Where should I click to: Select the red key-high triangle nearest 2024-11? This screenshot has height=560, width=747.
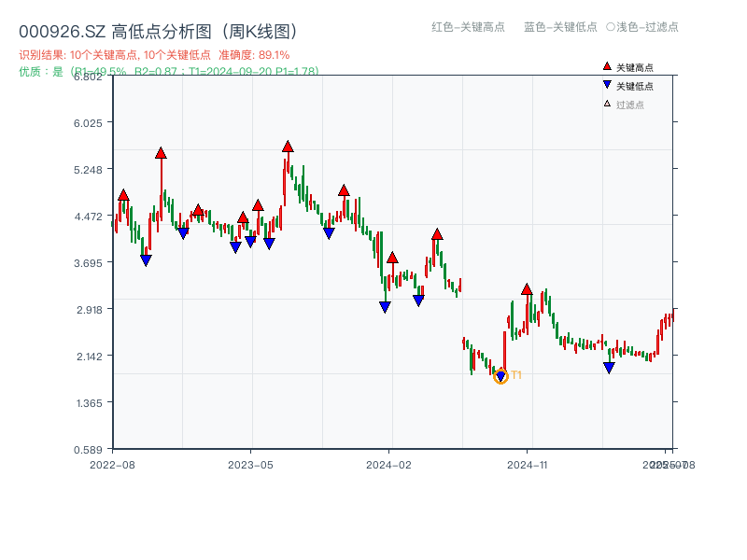pos(527,289)
